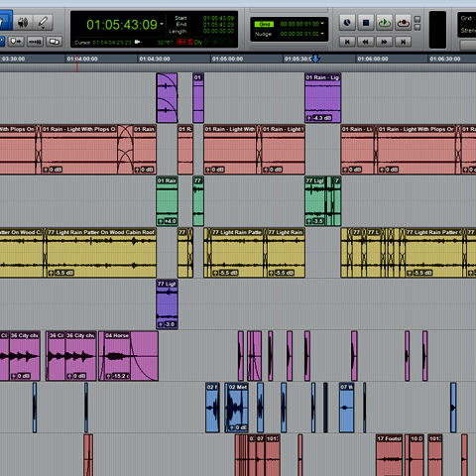
Task: Open -3.0 clip gain on 77 Ligh clip
Action: point(167,324)
